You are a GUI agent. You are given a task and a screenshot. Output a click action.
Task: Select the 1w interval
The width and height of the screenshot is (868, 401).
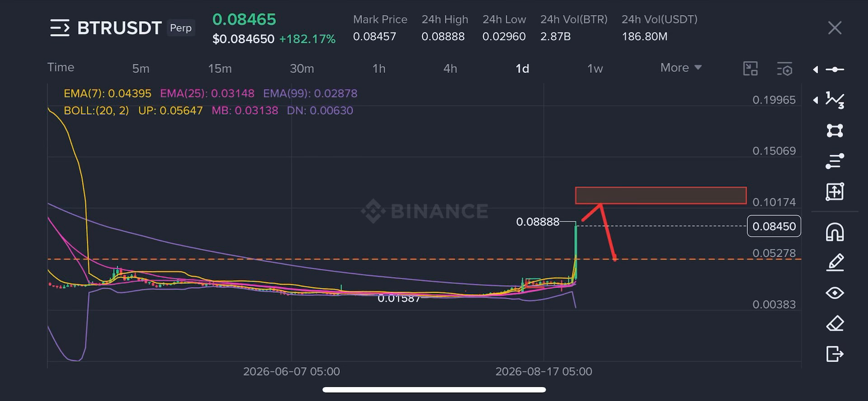pyautogui.click(x=595, y=69)
